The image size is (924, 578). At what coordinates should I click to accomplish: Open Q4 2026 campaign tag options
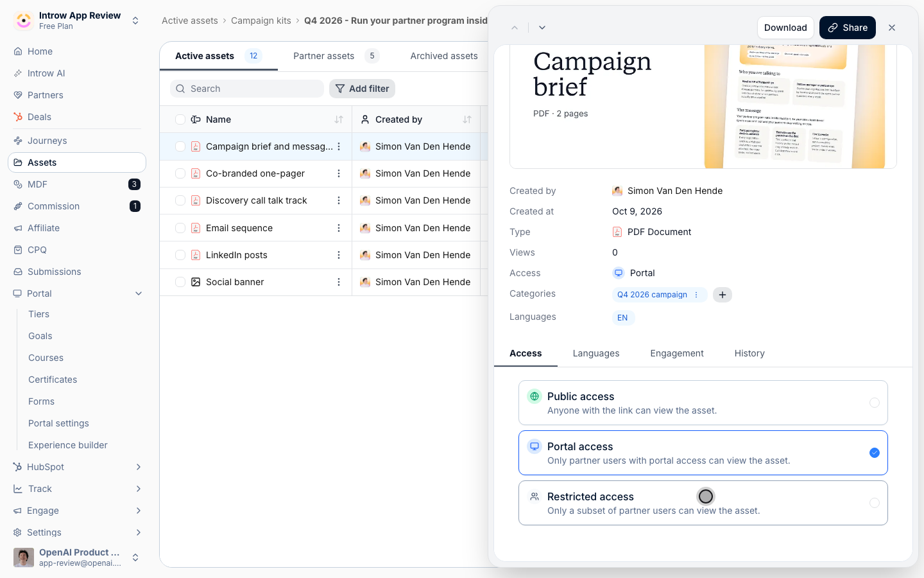click(696, 295)
